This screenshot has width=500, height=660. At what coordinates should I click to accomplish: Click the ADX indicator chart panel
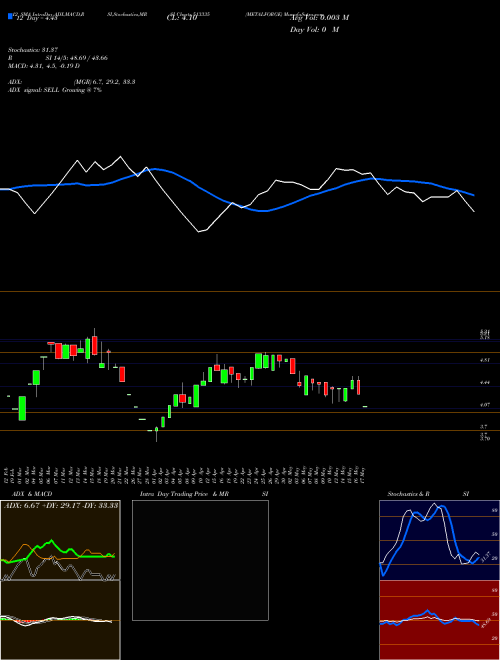(60, 540)
